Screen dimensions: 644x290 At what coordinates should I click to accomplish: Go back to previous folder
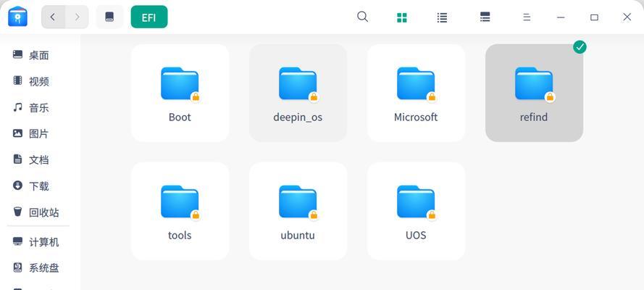click(53, 17)
